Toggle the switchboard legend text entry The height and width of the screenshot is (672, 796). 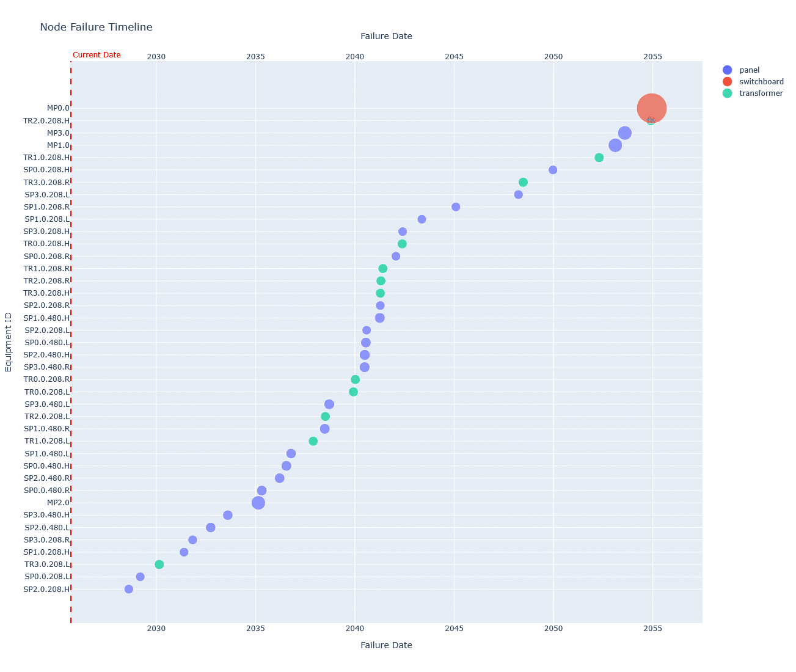761,82
